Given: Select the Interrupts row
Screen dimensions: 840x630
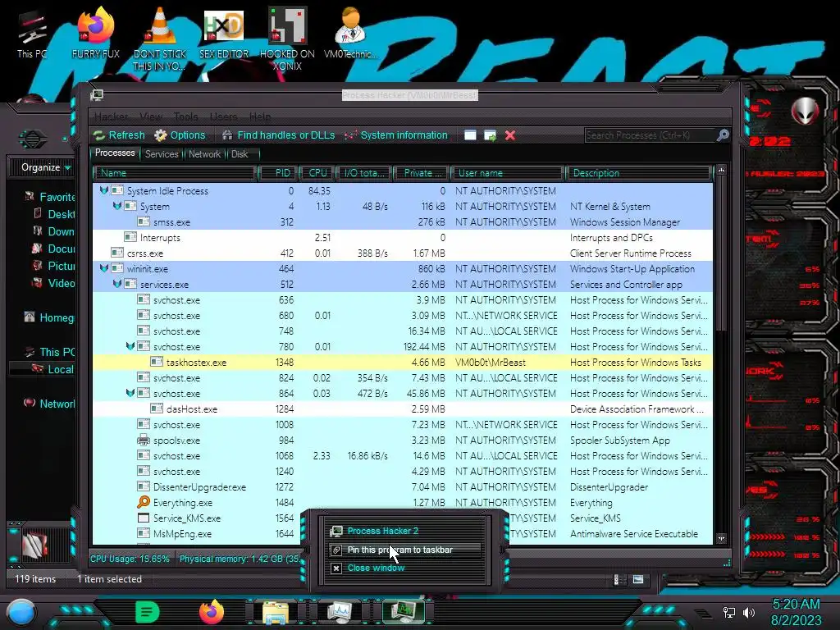Looking at the screenshot, I should click(x=402, y=237).
